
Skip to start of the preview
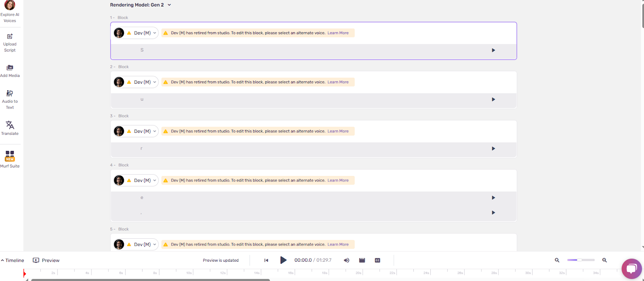266,260
